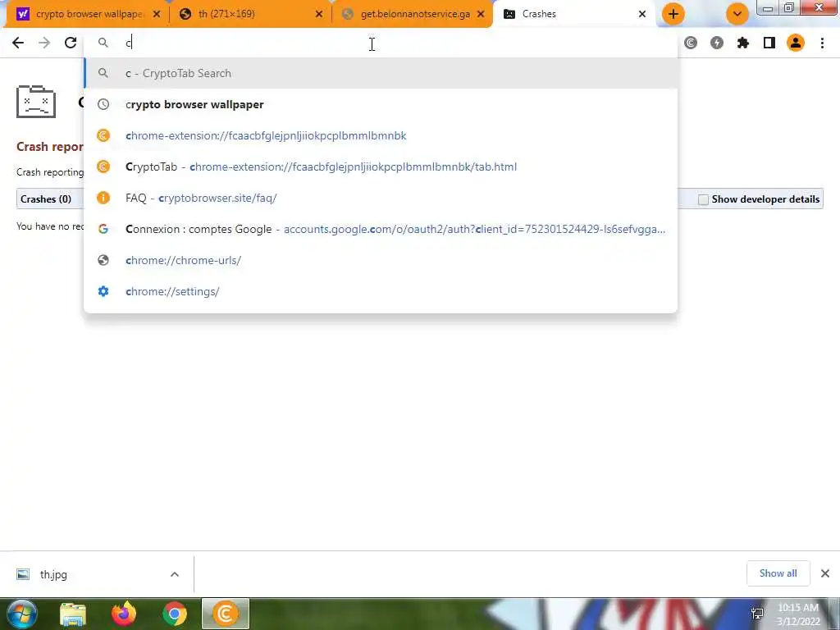
Task: Reload the page with refresh icon
Action: click(71, 43)
